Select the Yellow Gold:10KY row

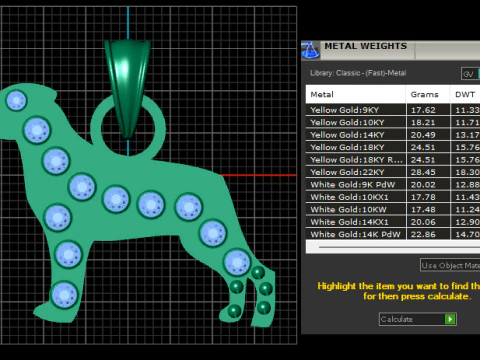(393, 122)
